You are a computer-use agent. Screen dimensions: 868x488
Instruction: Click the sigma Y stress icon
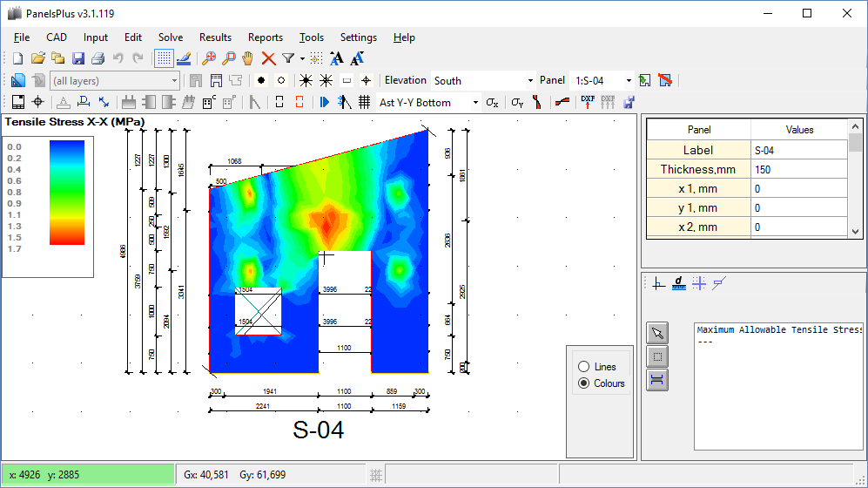click(x=517, y=102)
